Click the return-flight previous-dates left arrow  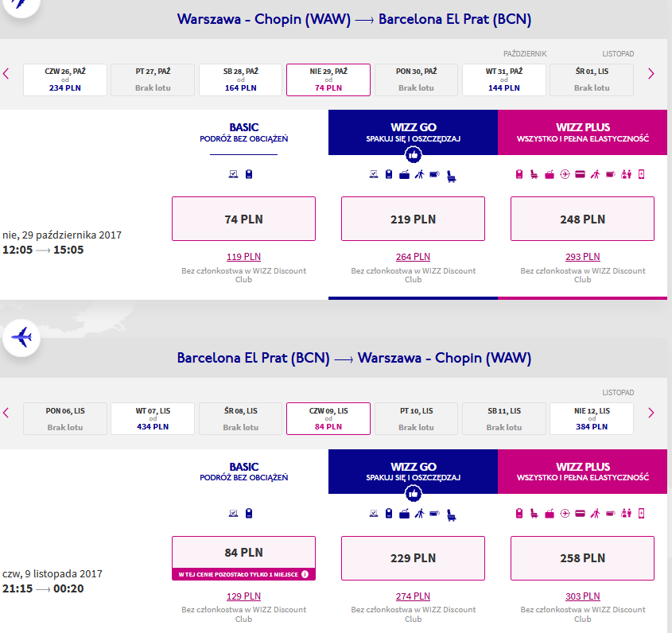[x=6, y=413]
